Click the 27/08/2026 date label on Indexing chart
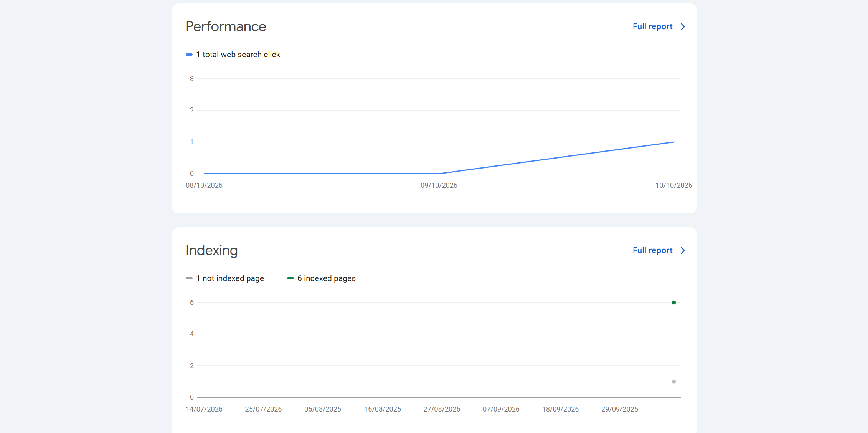The height and width of the screenshot is (433, 868). (442, 409)
